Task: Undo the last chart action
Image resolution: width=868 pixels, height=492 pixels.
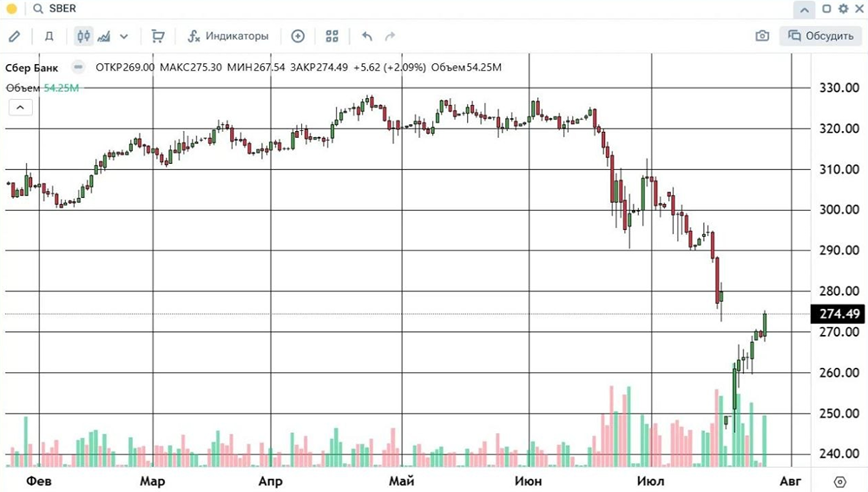Action: pyautogui.click(x=367, y=36)
